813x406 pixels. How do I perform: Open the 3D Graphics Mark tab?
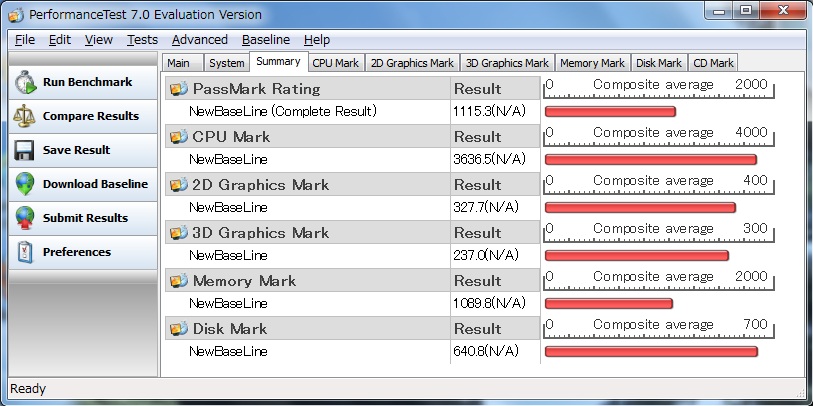[507, 63]
